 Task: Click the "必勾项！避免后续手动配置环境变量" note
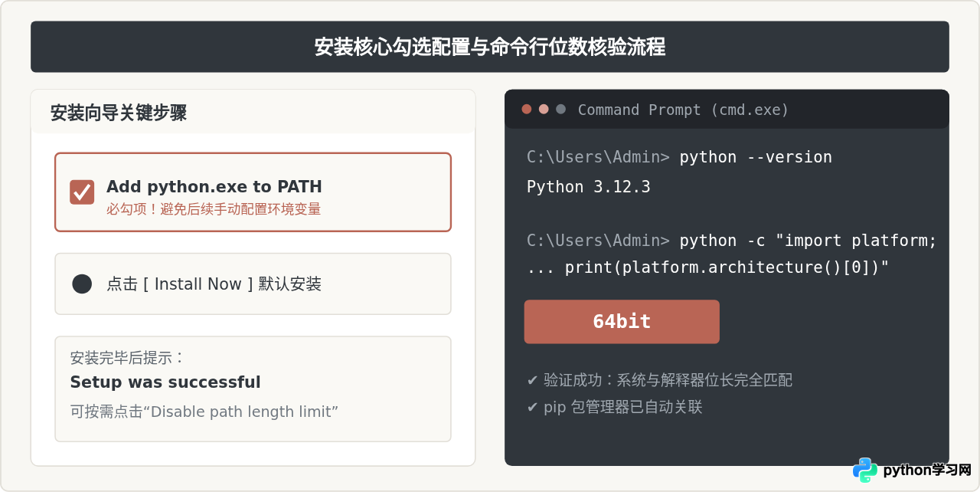pyautogui.click(x=214, y=209)
